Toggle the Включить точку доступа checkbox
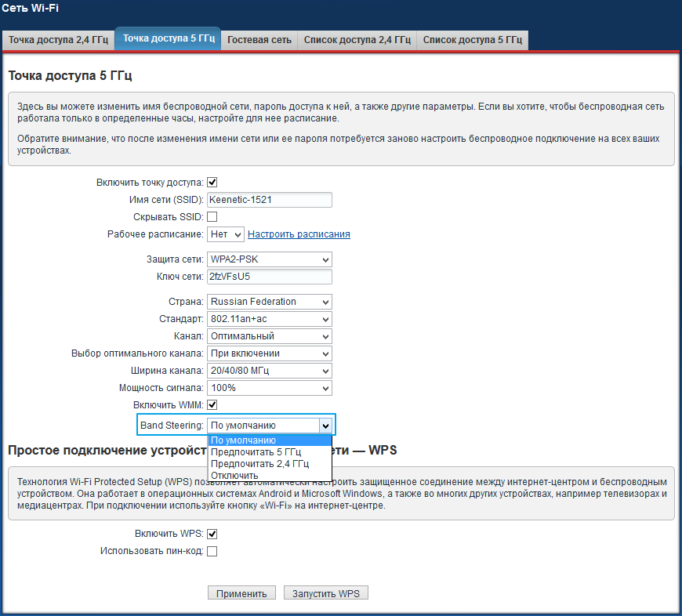Screen dimensions: 682x616 pos(212,183)
